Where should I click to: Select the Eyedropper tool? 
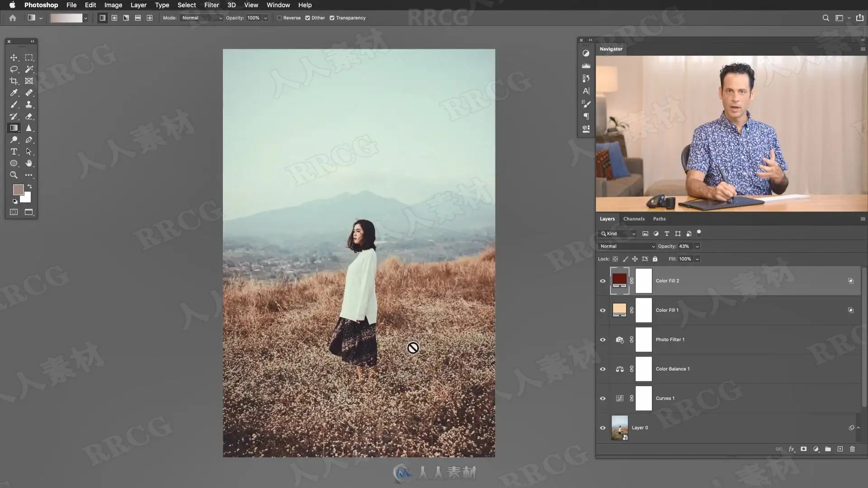pos(14,93)
